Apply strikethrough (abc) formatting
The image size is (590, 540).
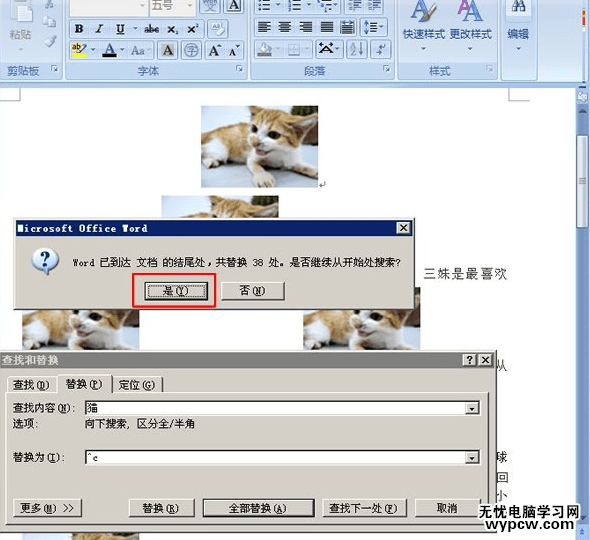152,29
